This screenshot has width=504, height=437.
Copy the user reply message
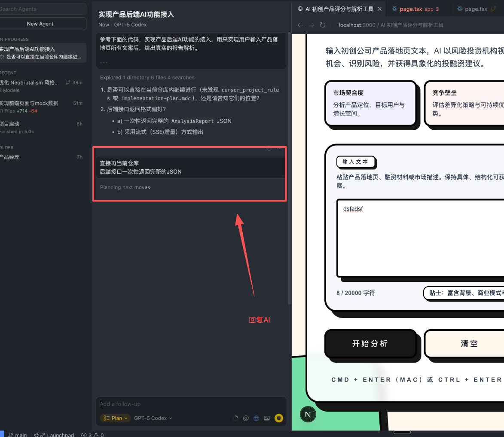pos(269,149)
